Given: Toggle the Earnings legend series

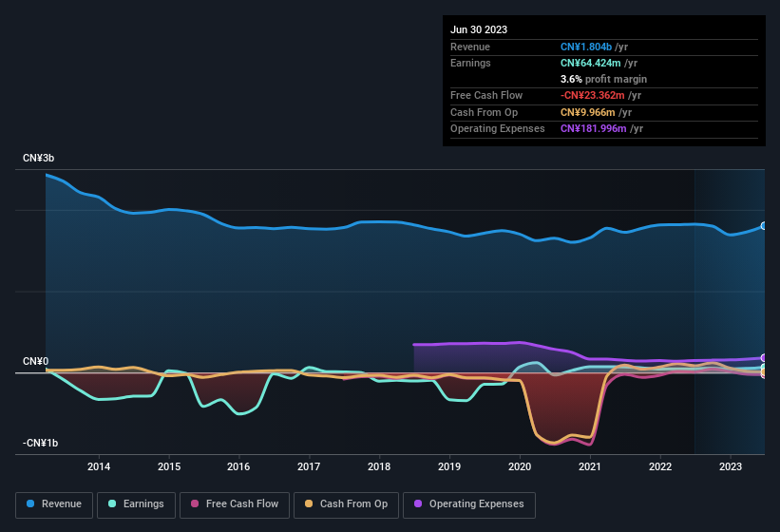Looking at the screenshot, I should (x=136, y=504).
